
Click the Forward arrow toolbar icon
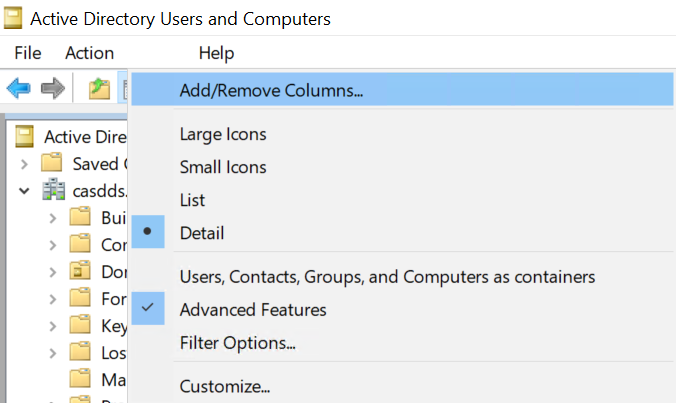(53, 88)
